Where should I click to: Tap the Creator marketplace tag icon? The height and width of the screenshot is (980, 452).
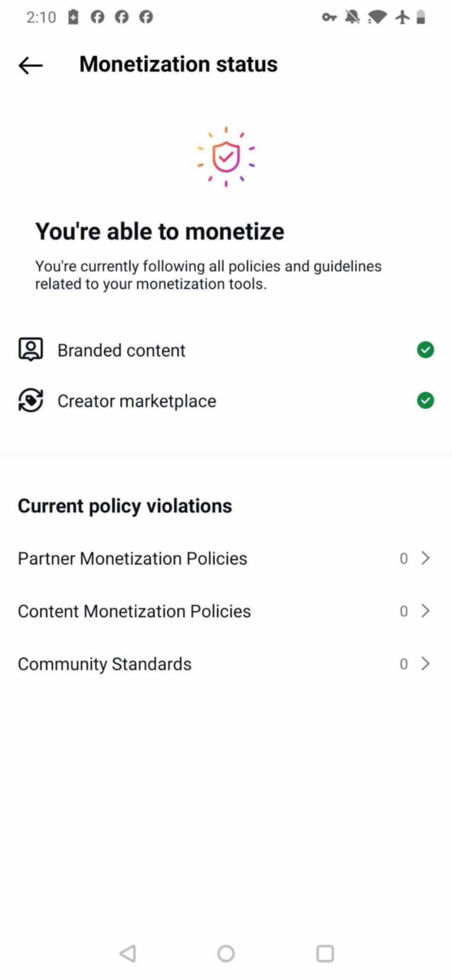coord(31,400)
